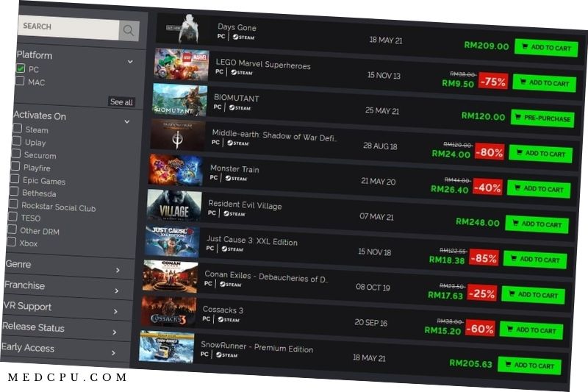
Task: Expand the VR Support filter
Action: pyautogui.click(x=115, y=311)
